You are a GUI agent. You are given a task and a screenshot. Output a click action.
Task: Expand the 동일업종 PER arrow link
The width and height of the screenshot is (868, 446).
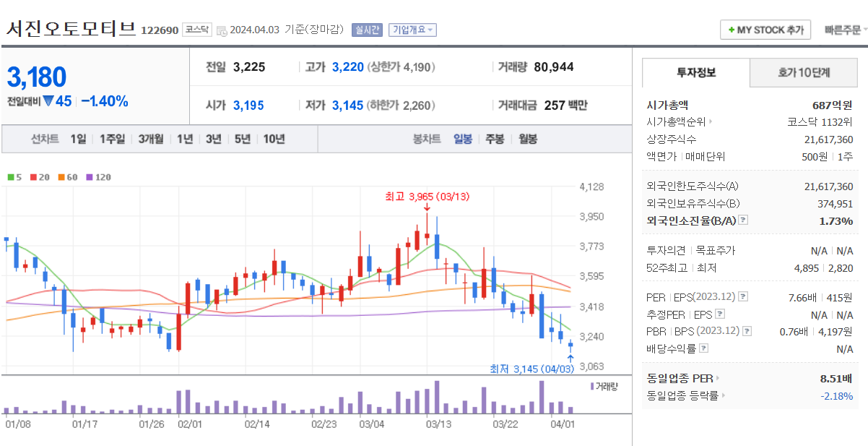(716, 378)
